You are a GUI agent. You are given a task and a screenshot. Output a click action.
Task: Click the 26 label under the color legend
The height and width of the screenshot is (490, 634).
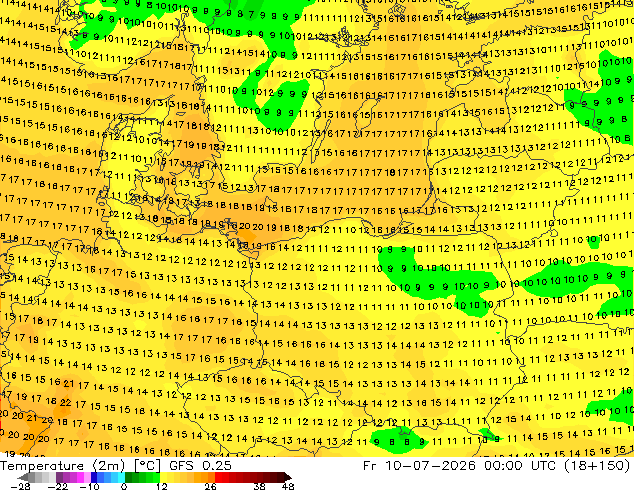click(210, 486)
